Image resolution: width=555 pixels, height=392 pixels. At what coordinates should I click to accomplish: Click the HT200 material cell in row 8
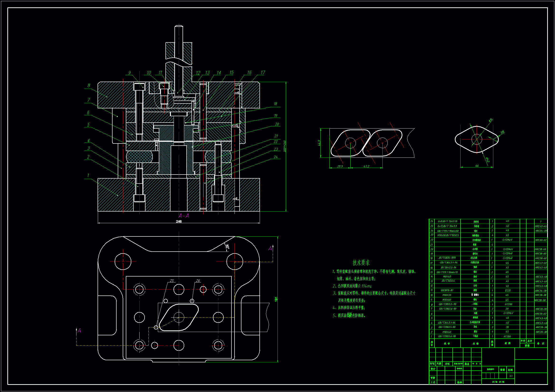(x=508, y=304)
